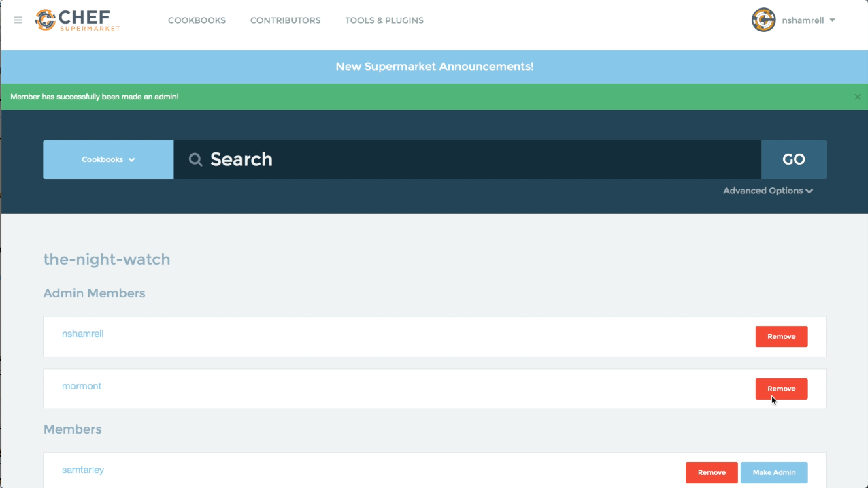Click the Search input field
Screen dimensions: 868x488
pos(476,160)
